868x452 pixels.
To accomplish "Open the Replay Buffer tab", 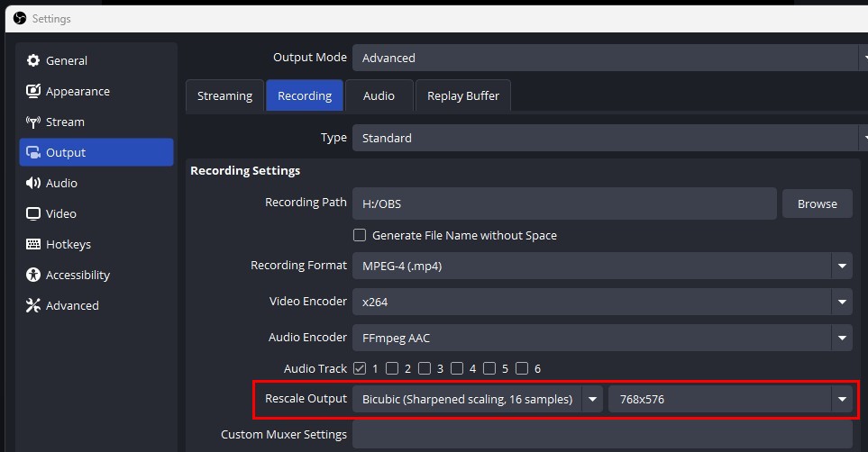I will pos(463,95).
